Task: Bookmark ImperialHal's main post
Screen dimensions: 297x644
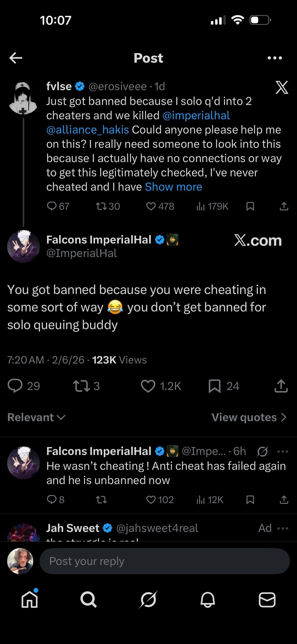Action: point(214,386)
